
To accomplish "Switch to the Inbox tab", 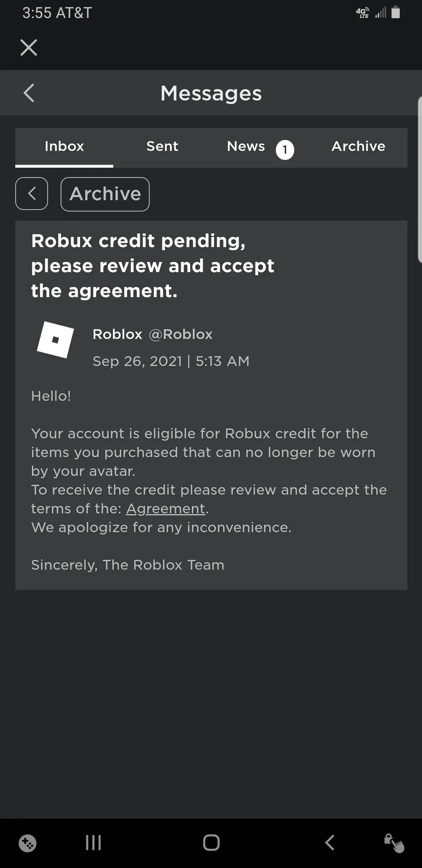I will [x=64, y=146].
